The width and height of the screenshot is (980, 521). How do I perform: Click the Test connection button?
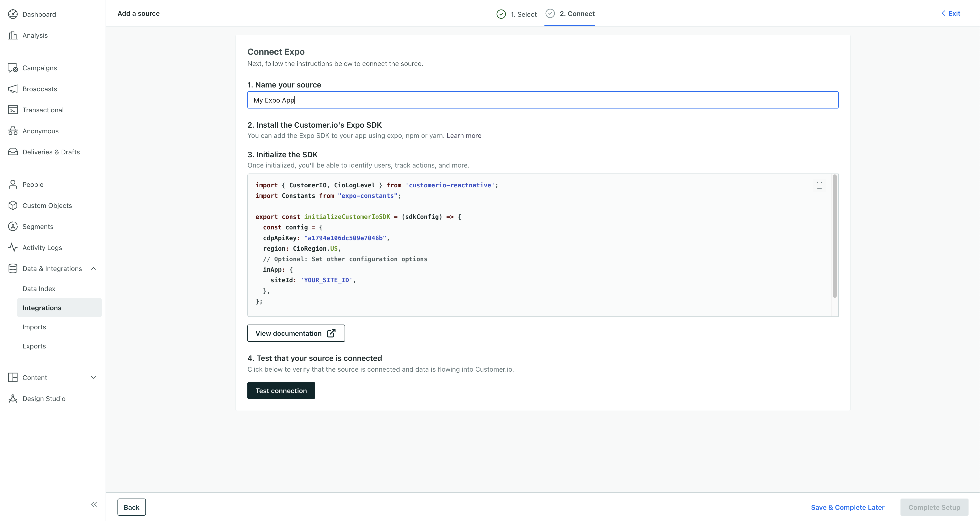coord(281,390)
